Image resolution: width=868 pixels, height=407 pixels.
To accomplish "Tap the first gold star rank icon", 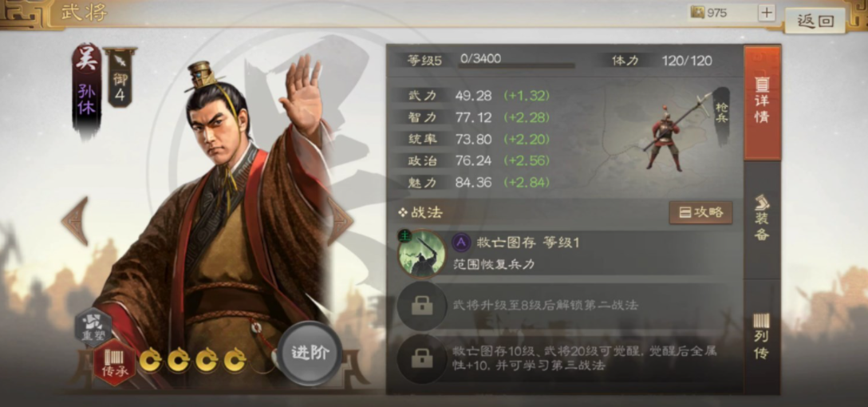I will [150, 361].
